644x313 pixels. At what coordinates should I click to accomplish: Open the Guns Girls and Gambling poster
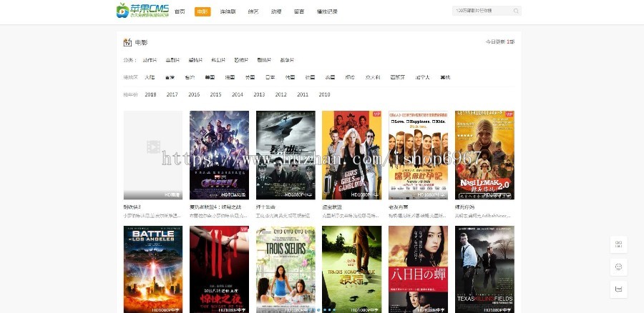[351, 155]
